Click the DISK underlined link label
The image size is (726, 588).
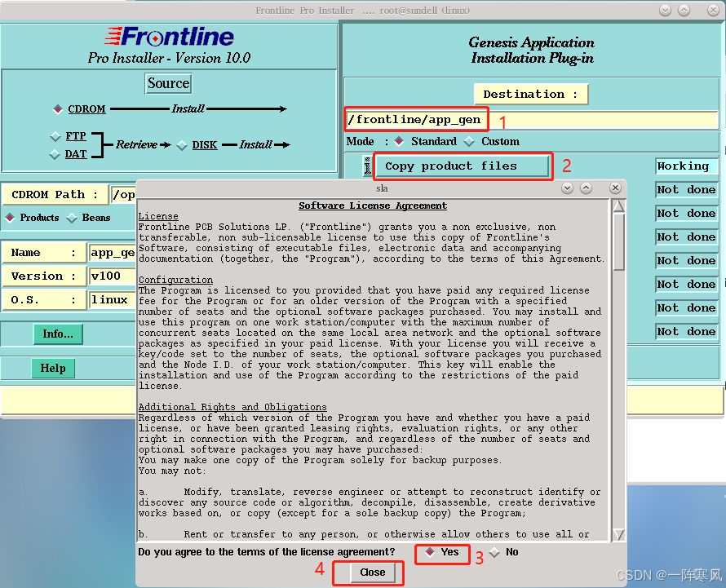click(205, 145)
